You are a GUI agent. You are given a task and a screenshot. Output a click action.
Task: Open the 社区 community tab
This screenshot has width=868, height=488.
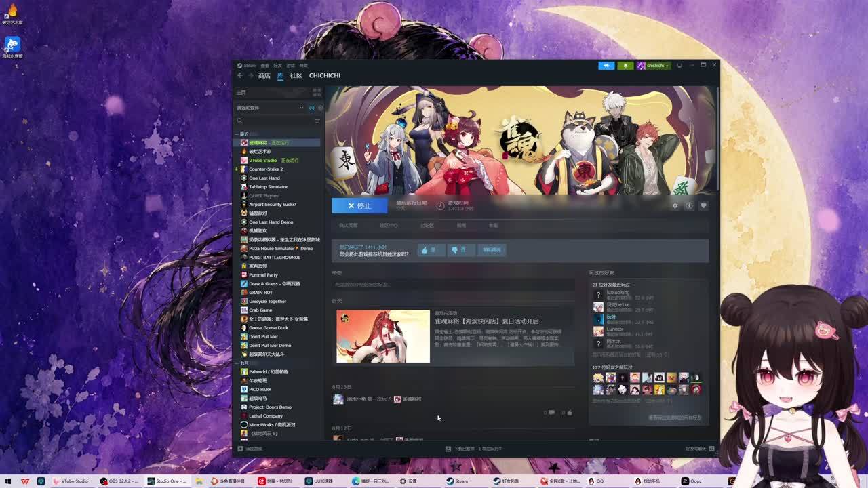tap(296, 75)
